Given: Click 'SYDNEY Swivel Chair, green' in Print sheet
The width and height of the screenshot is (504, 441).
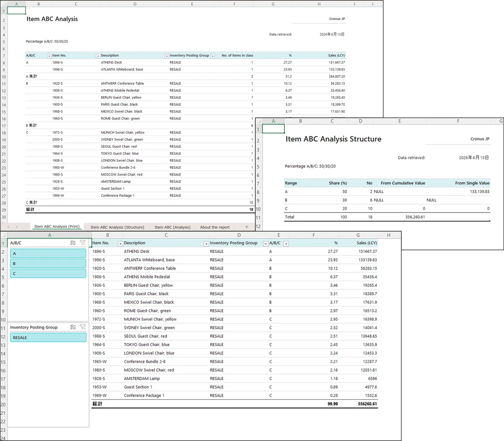Looking at the screenshot, I should [x=122, y=139].
